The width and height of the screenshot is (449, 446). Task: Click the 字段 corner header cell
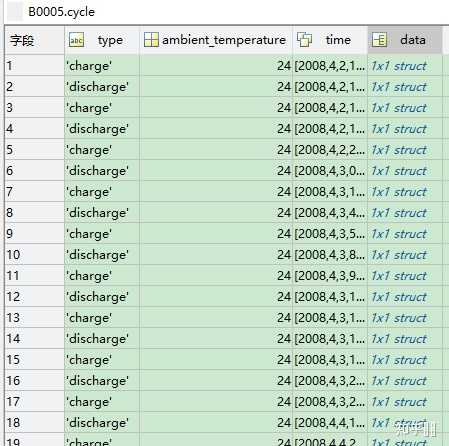[x=34, y=40]
